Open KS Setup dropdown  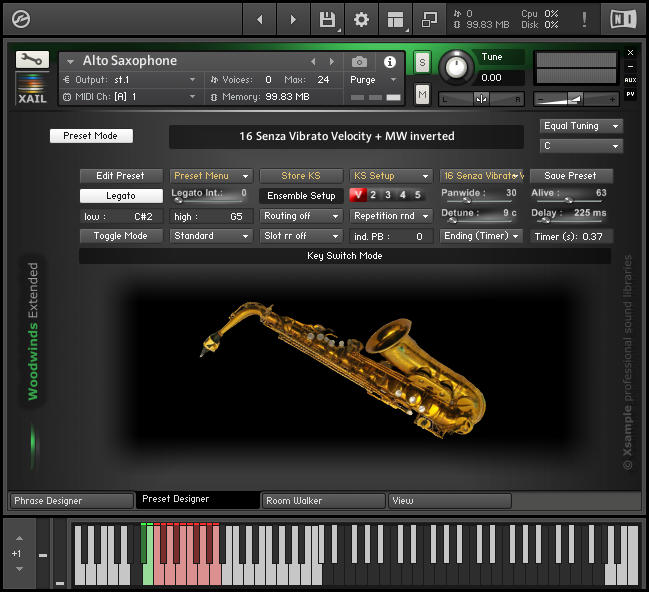(x=391, y=176)
